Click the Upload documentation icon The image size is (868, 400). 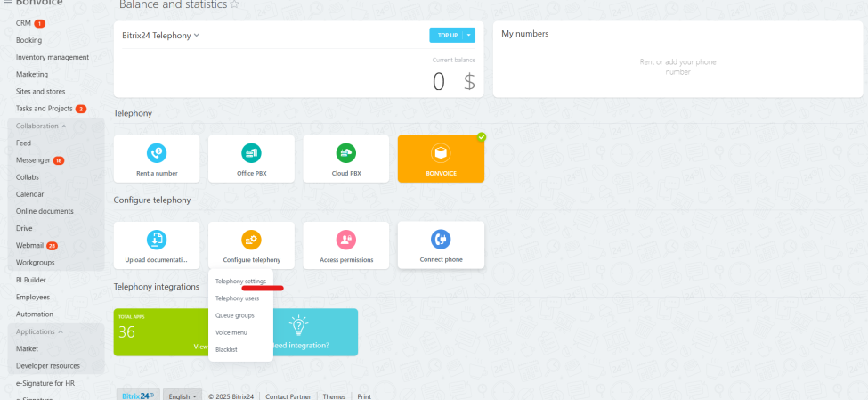pyautogui.click(x=157, y=240)
